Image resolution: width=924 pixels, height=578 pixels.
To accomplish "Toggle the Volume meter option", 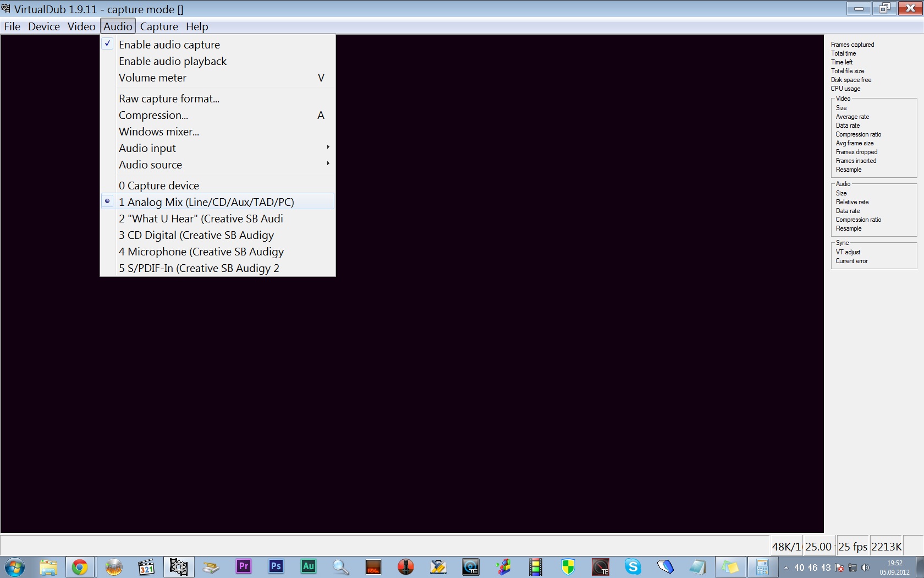I will pyautogui.click(x=218, y=78).
